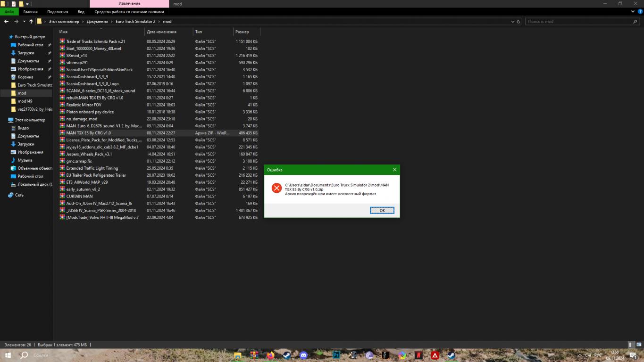The height and width of the screenshot is (362, 644).
Task: Click the Windows Start button
Action: tap(8, 355)
